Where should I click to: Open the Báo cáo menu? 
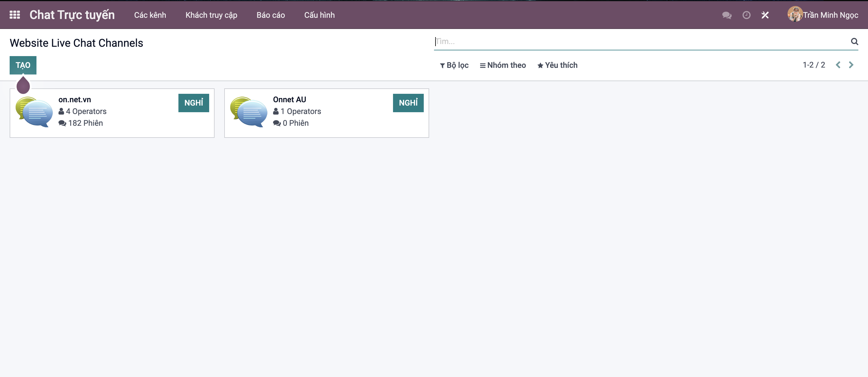tap(271, 15)
